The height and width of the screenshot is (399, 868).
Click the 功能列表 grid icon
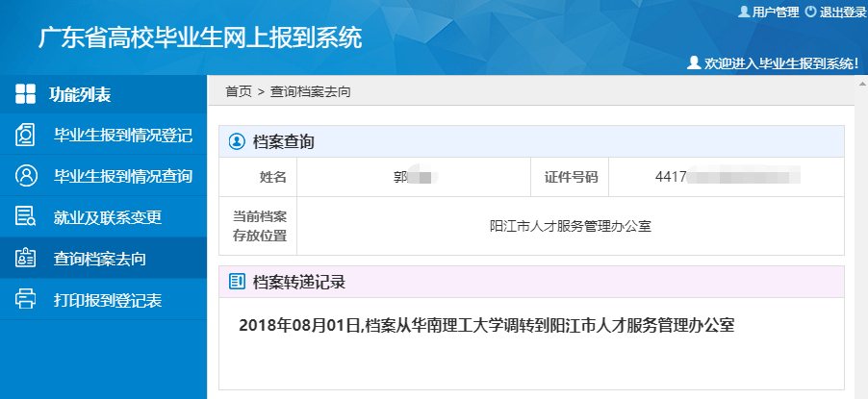click(x=26, y=94)
